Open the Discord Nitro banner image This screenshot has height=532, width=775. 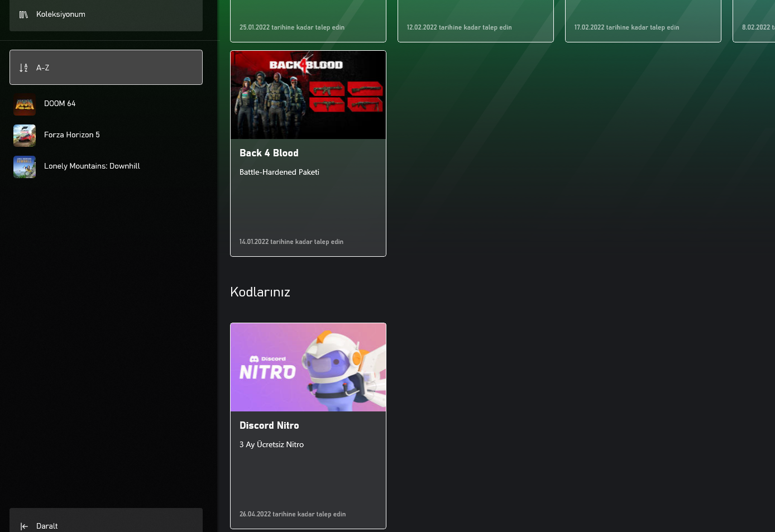click(308, 367)
